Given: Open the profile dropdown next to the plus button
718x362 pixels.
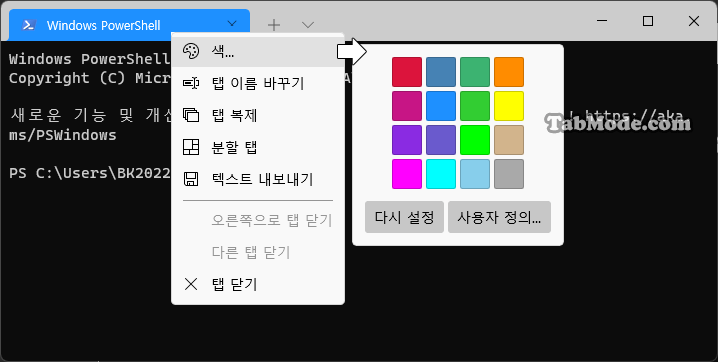Looking at the screenshot, I should point(308,25).
